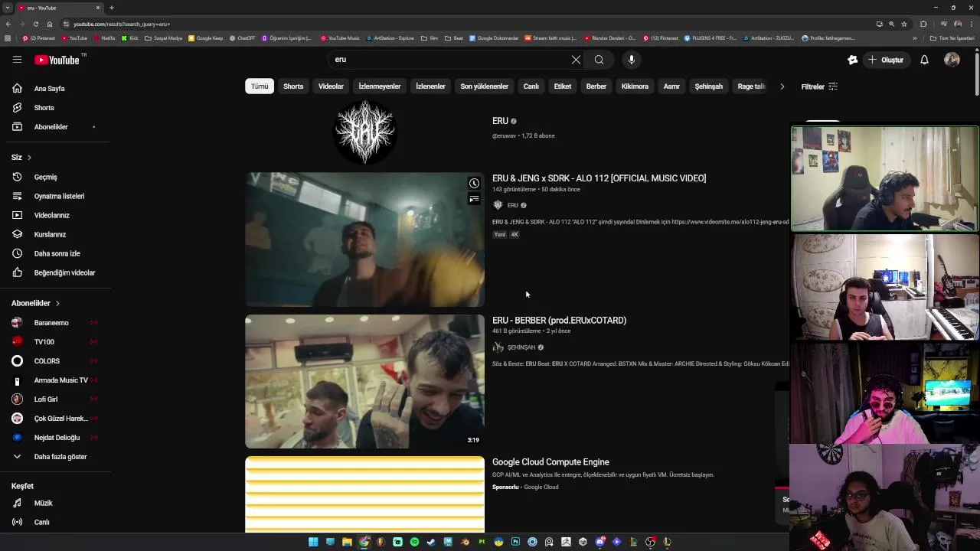
Task: Open the YouTube hamburger guide menu
Action: click(x=17, y=60)
